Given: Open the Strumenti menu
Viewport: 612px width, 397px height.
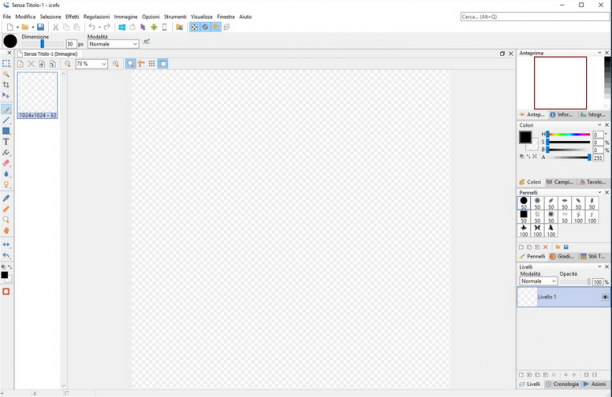Looking at the screenshot, I should tap(175, 17).
